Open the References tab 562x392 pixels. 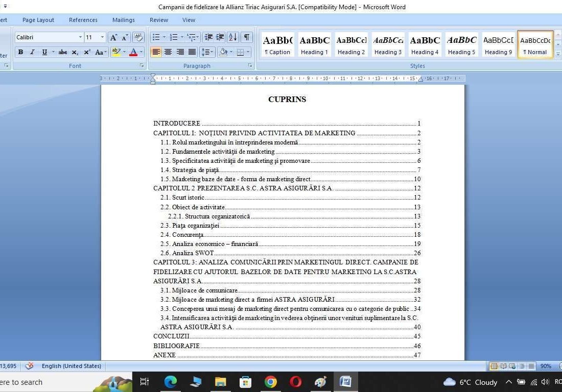point(83,20)
